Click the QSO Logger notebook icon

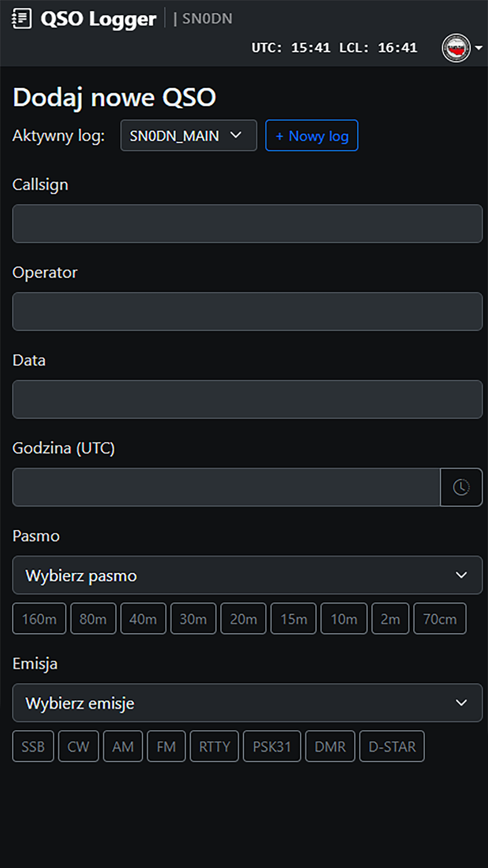(21, 19)
